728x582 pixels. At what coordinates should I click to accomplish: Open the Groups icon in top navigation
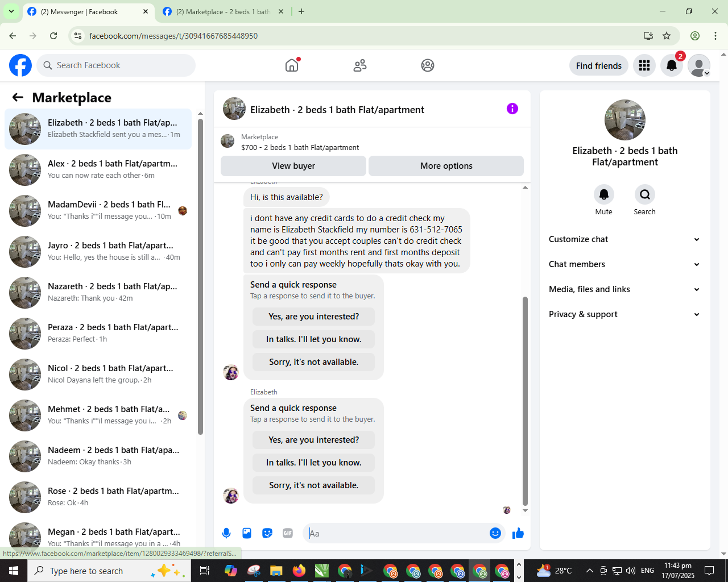pyautogui.click(x=428, y=65)
